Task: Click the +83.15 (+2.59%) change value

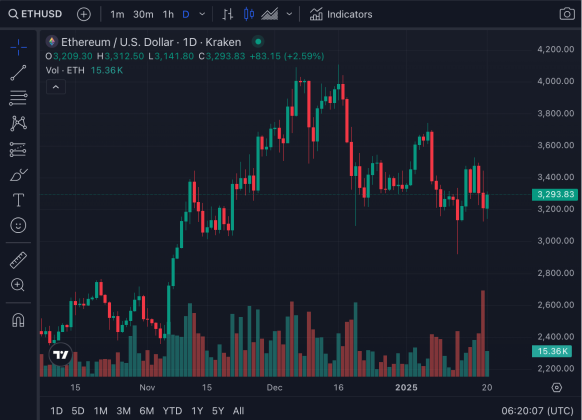Action: tap(287, 56)
